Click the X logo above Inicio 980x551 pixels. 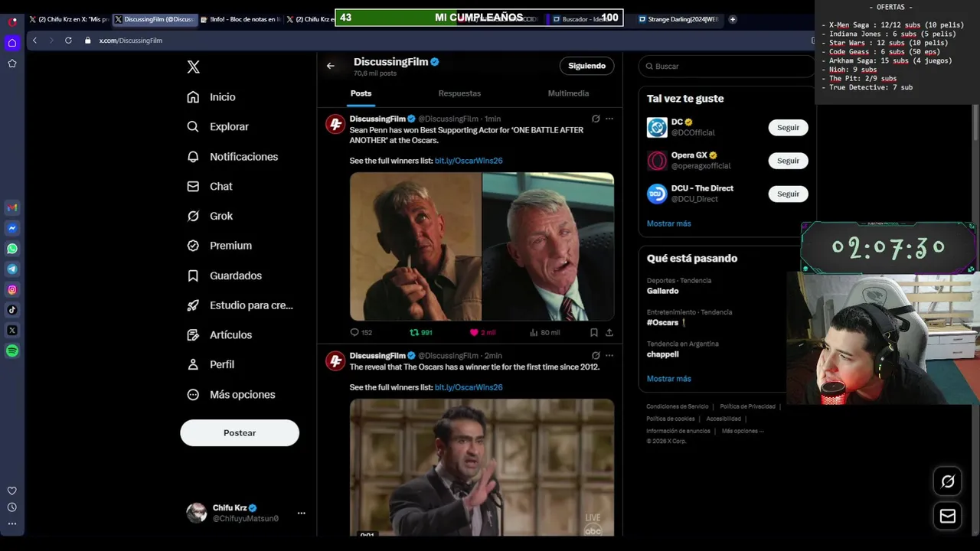point(194,67)
